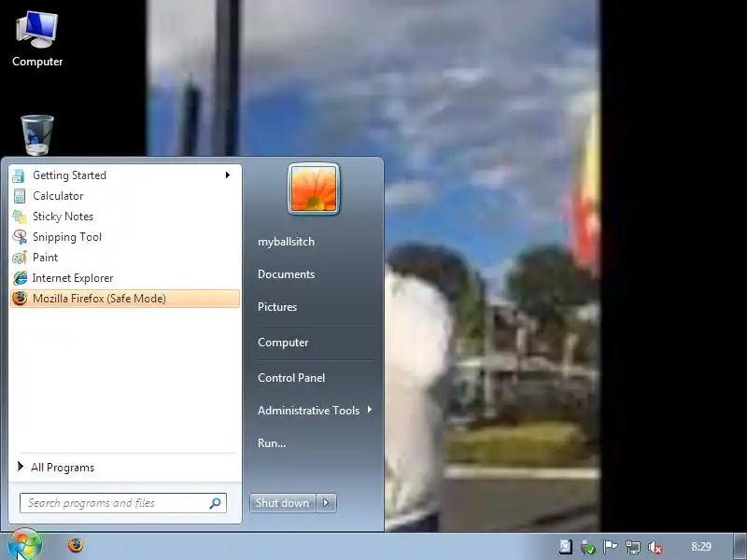
Task: Click the Start orb button
Action: [x=25, y=544]
